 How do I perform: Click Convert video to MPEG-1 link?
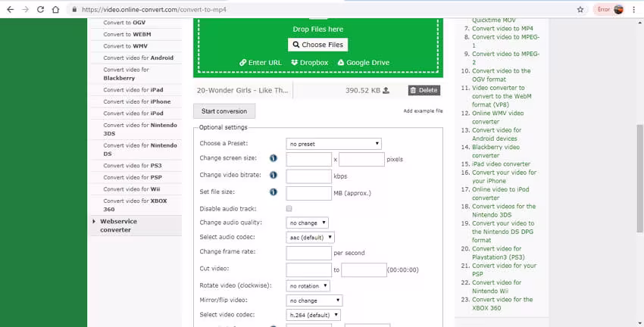pos(505,41)
